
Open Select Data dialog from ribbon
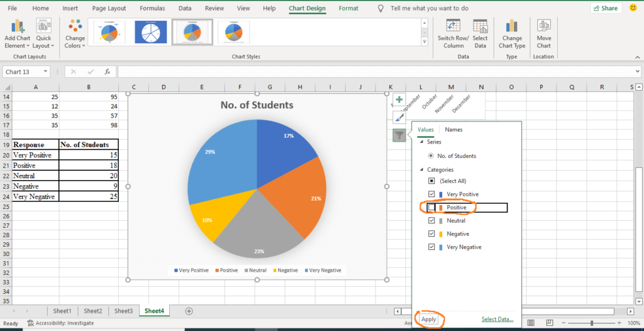[x=480, y=34]
